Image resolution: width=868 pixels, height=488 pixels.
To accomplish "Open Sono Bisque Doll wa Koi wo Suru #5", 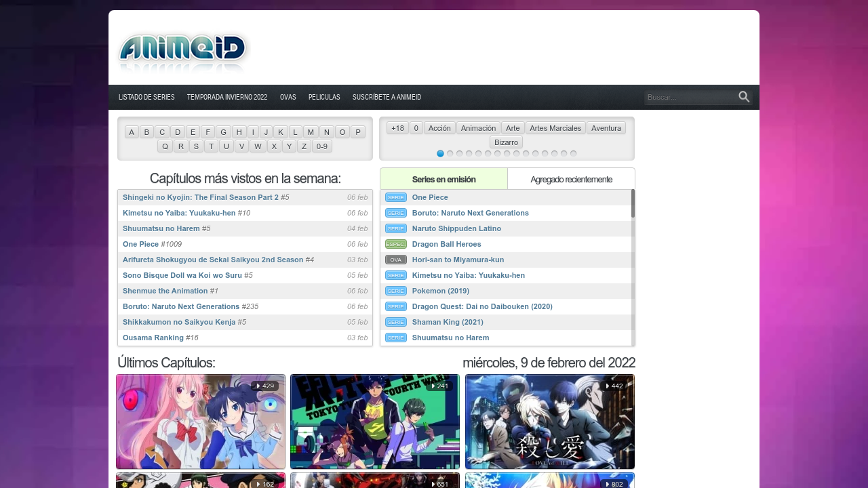I will (188, 275).
